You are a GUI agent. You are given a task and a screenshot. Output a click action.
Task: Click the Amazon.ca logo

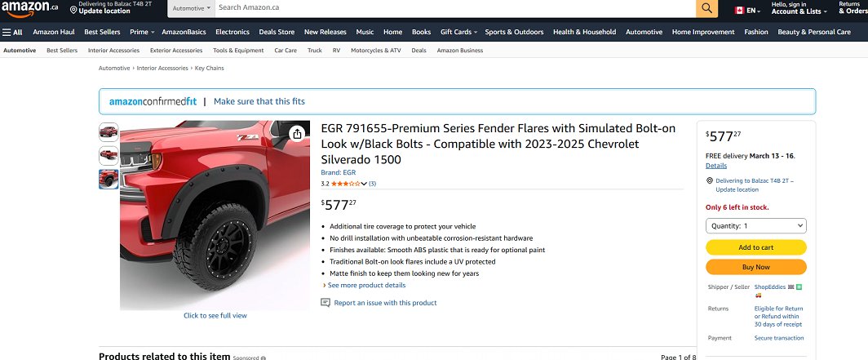[x=30, y=8]
